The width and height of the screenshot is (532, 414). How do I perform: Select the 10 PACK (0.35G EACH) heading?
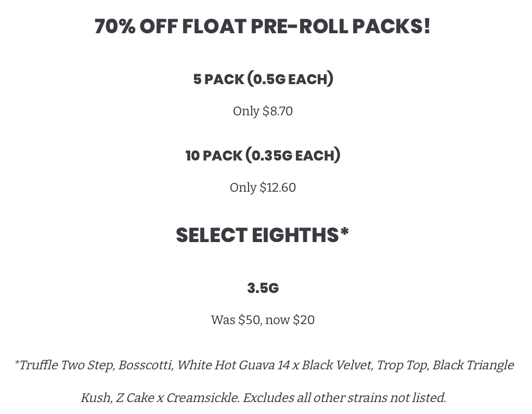tap(263, 155)
